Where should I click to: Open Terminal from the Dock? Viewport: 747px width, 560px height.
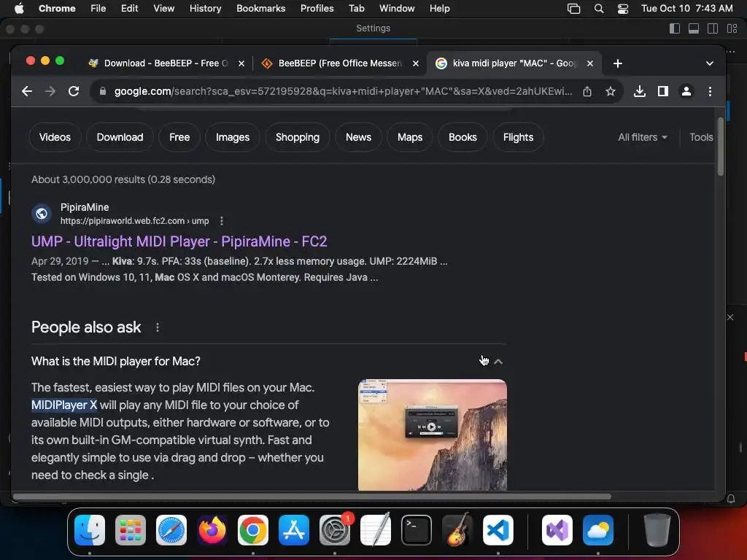click(x=417, y=530)
